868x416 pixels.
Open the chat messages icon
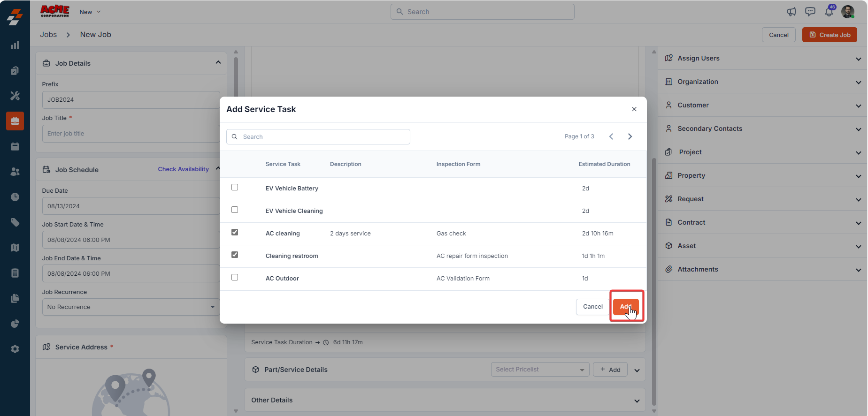tap(810, 12)
